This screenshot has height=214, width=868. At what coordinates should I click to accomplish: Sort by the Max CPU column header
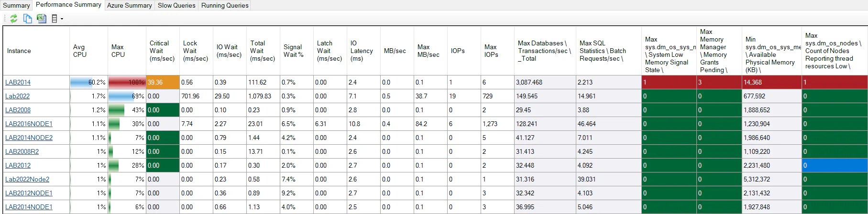127,51
